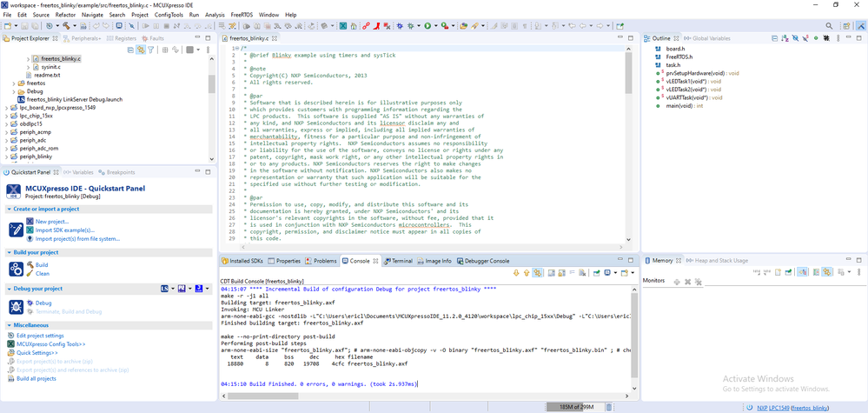
Task: Click the search magnifier in the top toolbar
Action: coord(829,25)
